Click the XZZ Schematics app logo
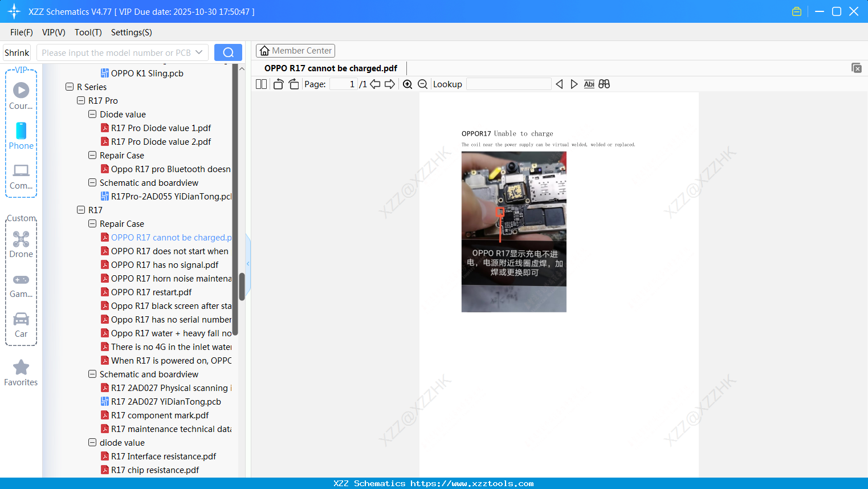Viewport: 868px width, 489px height. click(14, 11)
